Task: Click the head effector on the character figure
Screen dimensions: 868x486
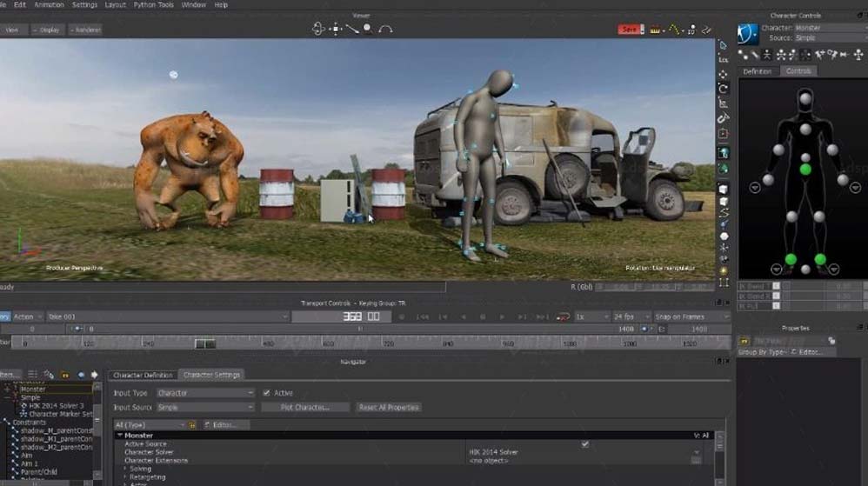Action: pos(805,98)
